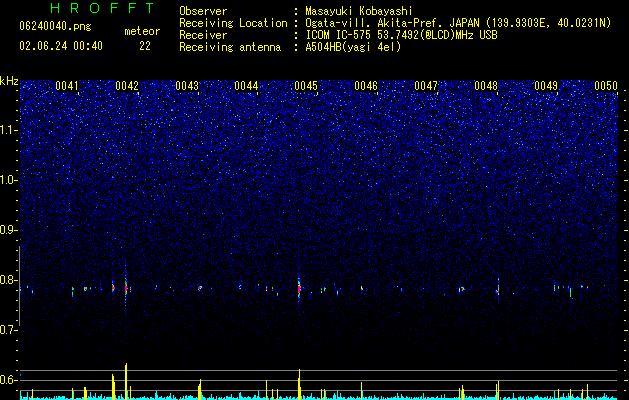Select the file name 06240040.png
The width and height of the screenshot is (629, 400).
tap(55, 26)
